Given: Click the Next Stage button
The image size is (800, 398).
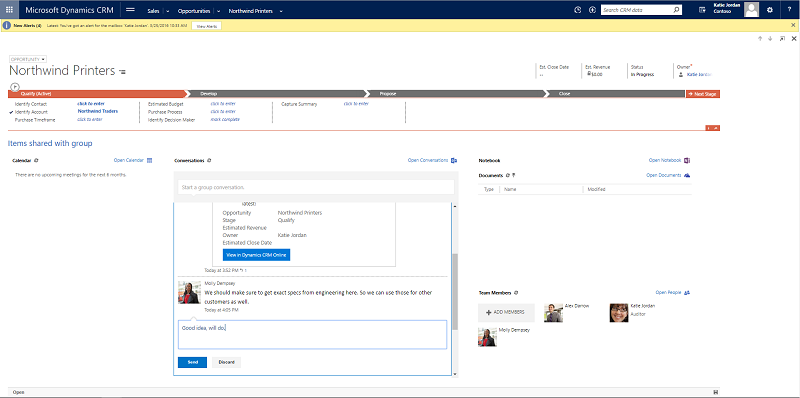Looking at the screenshot, I should click(703, 94).
